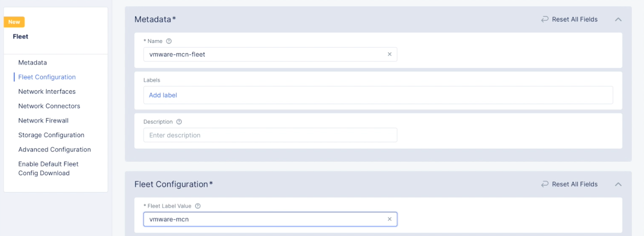Go to Advanced Configuration
This screenshot has height=236, width=644.
tap(55, 150)
